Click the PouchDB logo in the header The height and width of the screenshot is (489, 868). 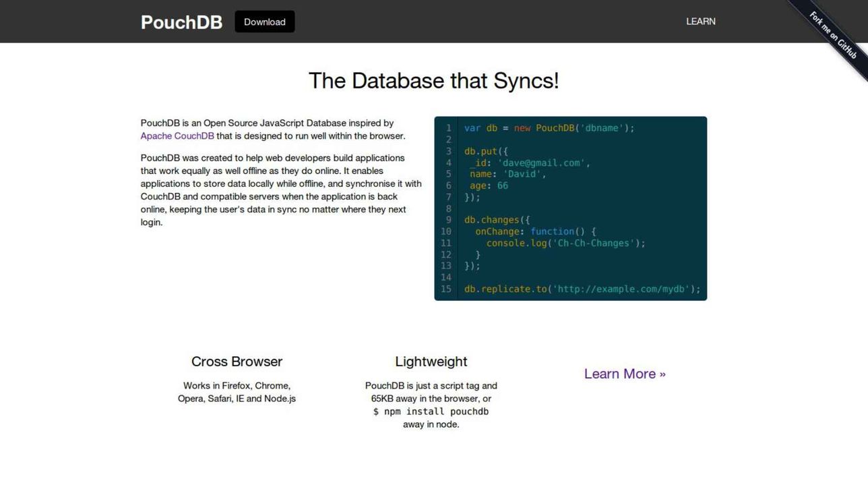tap(181, 22)
